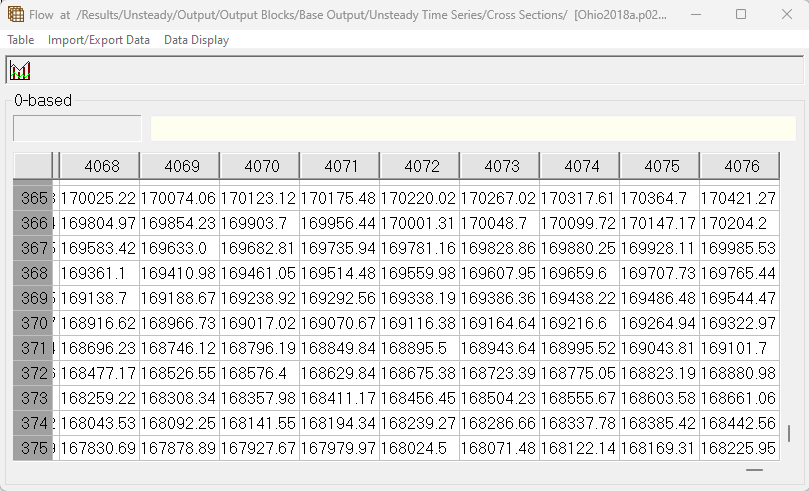Open the Import/Export Data menu
Image resolution: width=809 pixels, height=491 pixels.
click(99, 40)
